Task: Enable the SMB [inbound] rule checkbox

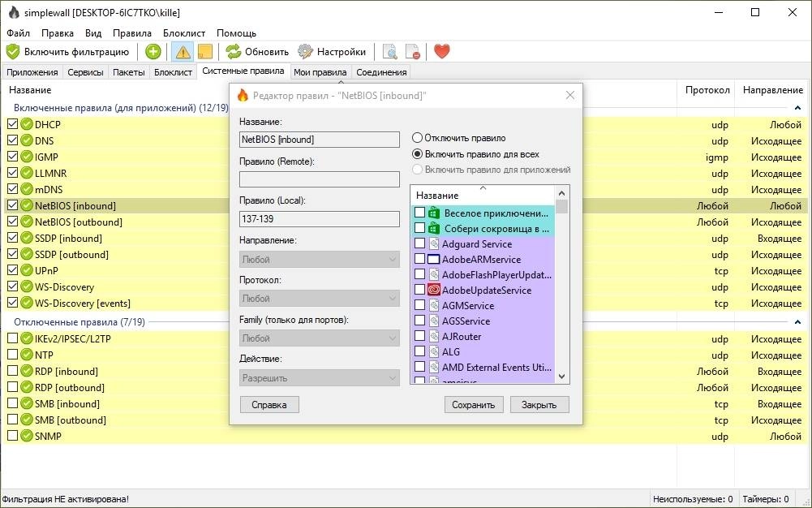Action: [12, 403]
